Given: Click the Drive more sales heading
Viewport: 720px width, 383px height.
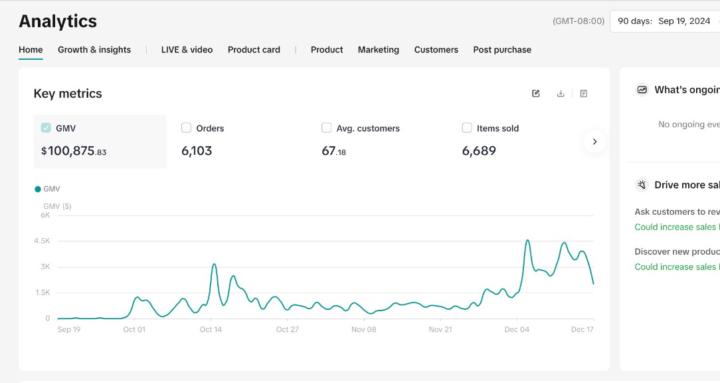Looking at the screenshot, I should click(x=687, y=185).
